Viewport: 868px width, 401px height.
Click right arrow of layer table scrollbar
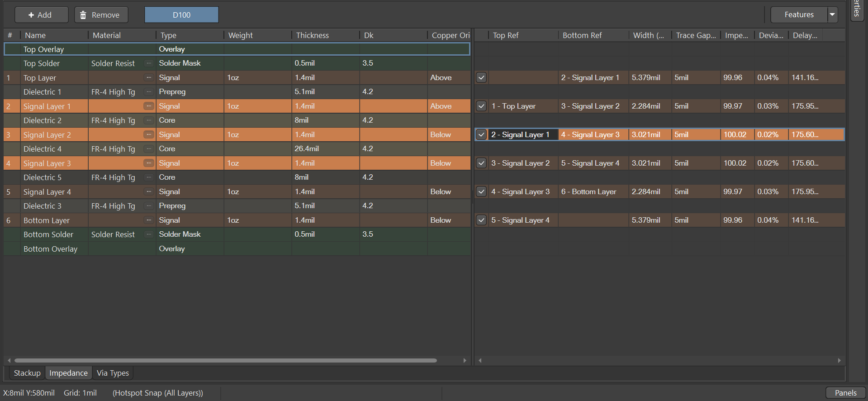click(x=465, y=361)
